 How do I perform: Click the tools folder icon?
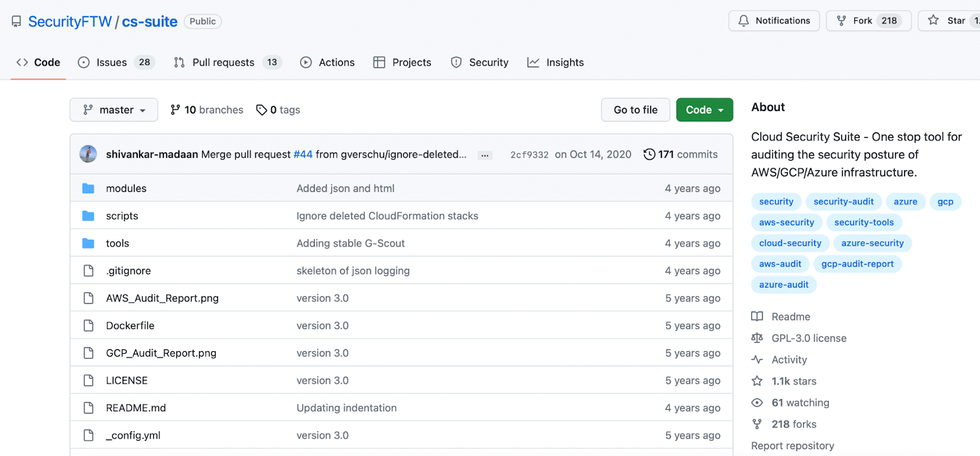click(88, 243)
